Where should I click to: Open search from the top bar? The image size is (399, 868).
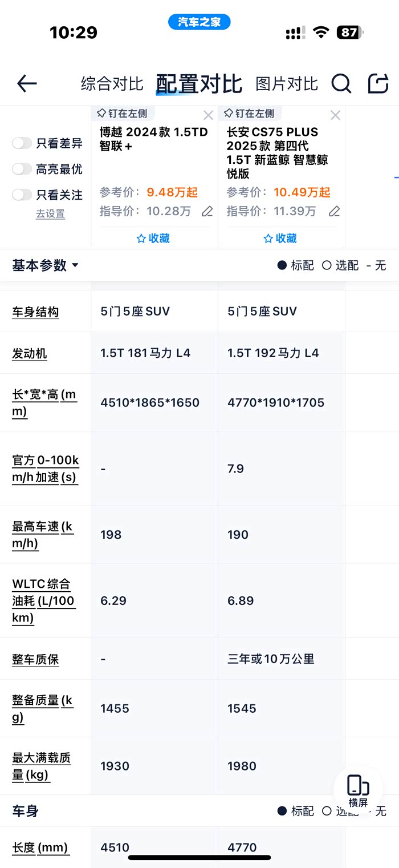pyautogui.click(x=341, y=83)
